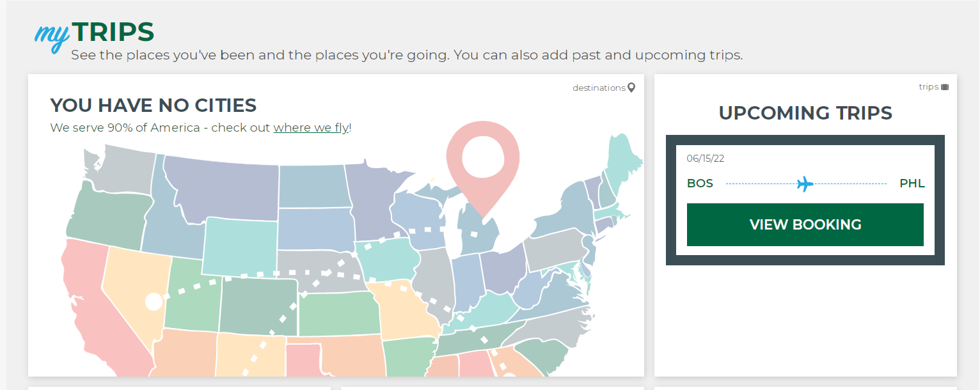Click the white city dot in Nevada
This screenshot has height=390, width=980.
click(154, 301)
